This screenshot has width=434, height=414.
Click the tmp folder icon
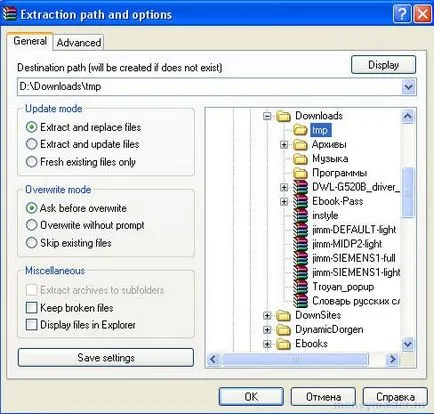300,130
